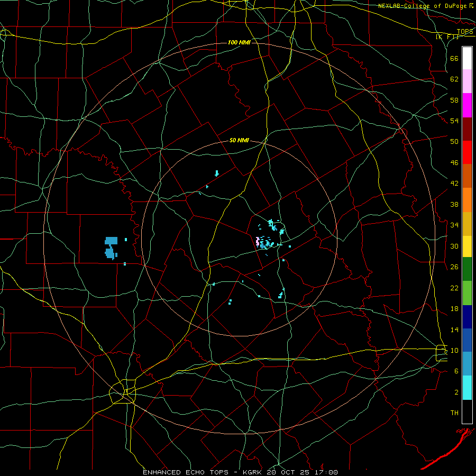Pick the dark green legend color band
Screen dimensions: 476x476
click(x=467, y=269)
